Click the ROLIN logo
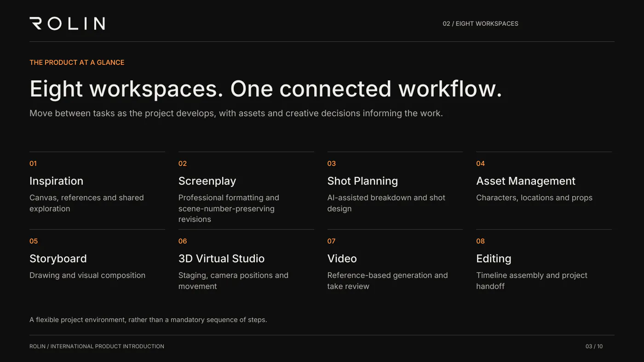Screen dimensions: 644x362 click(67, 23)
